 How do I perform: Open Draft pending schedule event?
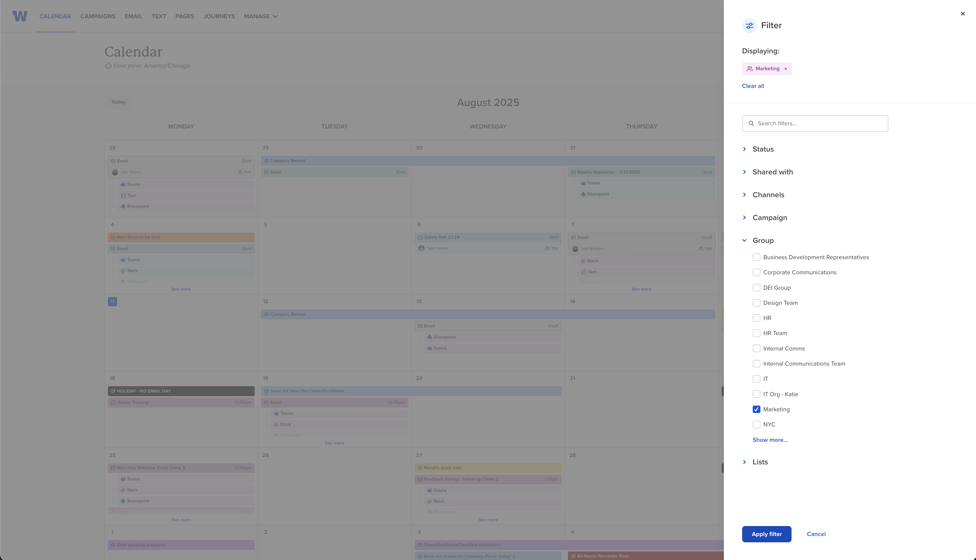pos(181,545)
